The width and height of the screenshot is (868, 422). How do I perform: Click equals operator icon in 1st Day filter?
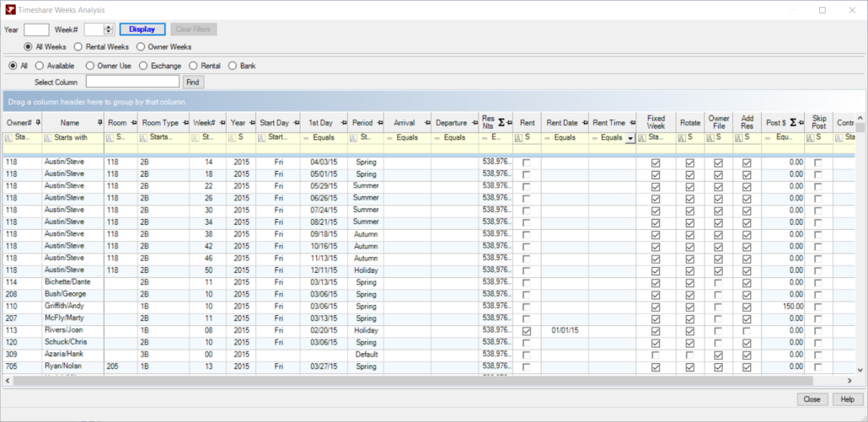point(306,137)
